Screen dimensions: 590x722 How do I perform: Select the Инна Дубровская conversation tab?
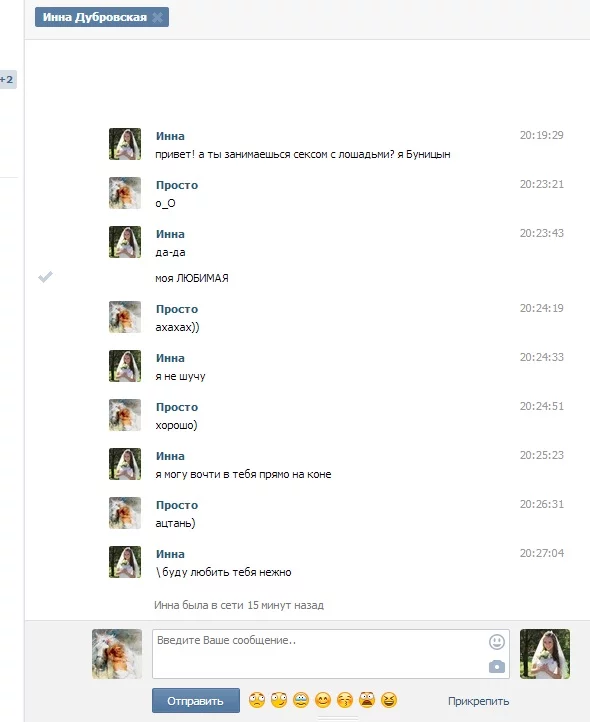point(95,17)
